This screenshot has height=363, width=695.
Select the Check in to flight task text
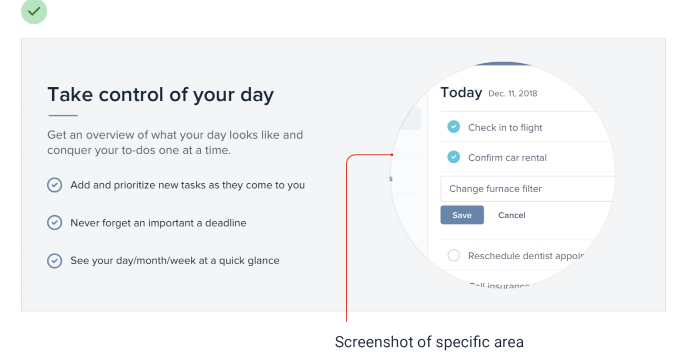pos(505,128)
